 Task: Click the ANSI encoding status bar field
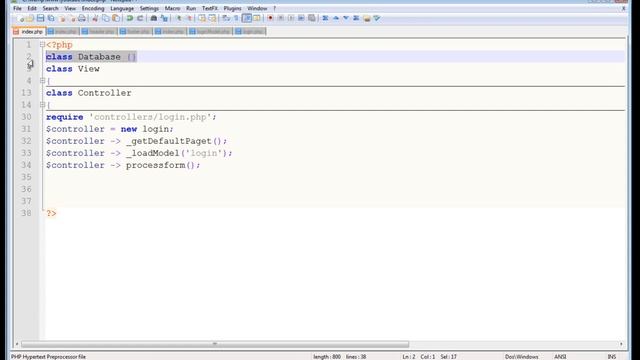[x=560, y=357]
